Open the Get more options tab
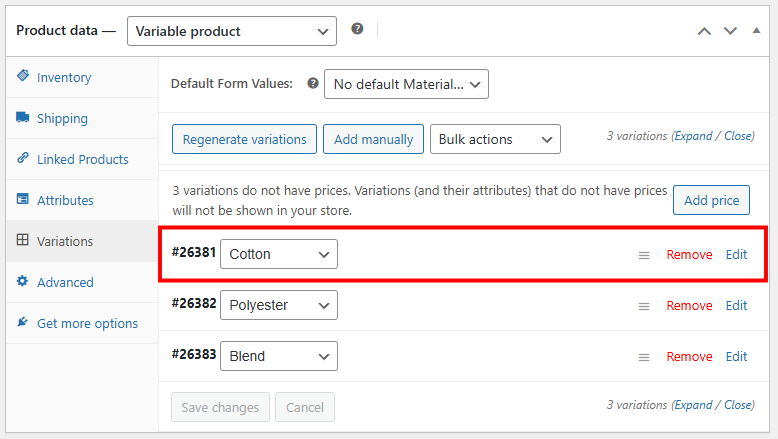778x439 pixels. 82,323
